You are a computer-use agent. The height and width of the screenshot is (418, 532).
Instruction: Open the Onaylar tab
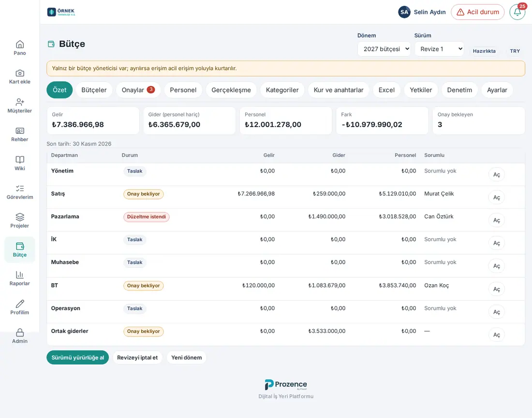[x=138, y=90]
